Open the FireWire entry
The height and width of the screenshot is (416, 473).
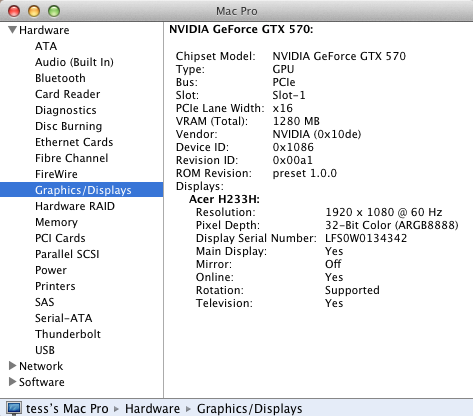pos(56,174)
